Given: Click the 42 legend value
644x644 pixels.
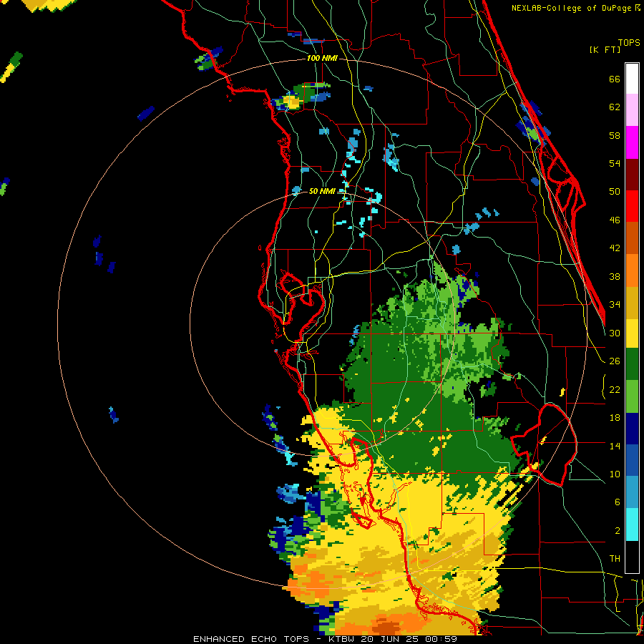Looking at the screenshot, I should (x=615, y=248).
